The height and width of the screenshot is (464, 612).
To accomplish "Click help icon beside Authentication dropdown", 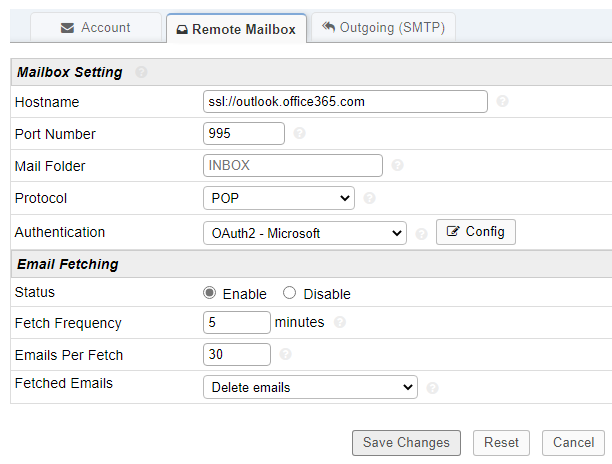I will [421, 233].
